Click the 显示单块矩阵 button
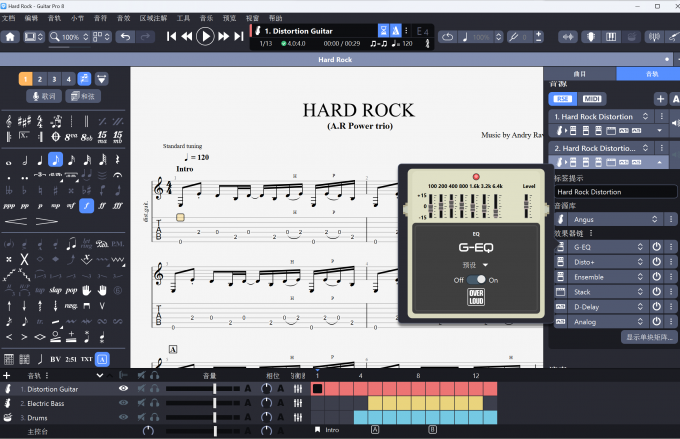This screenshot has height=439, width=680. 647,337
